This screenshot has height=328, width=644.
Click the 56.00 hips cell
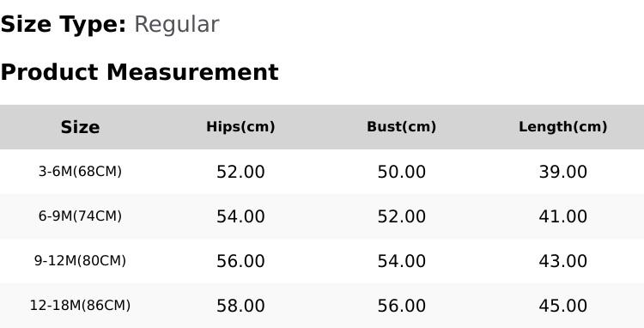point(240,261)
